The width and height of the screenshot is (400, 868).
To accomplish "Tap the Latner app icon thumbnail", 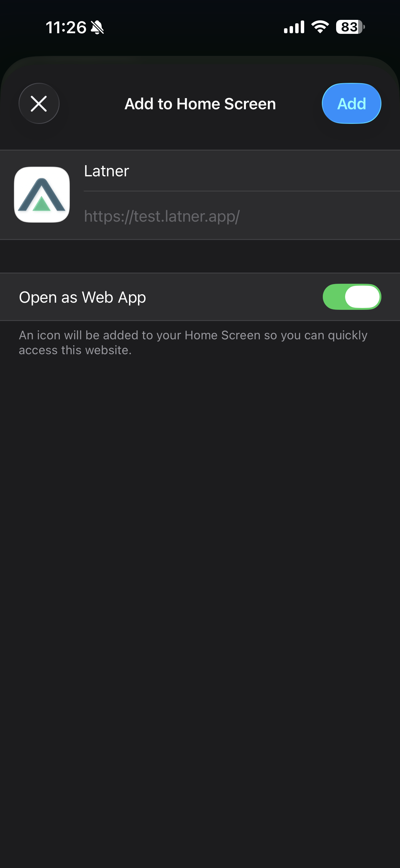I will [42, 195].
